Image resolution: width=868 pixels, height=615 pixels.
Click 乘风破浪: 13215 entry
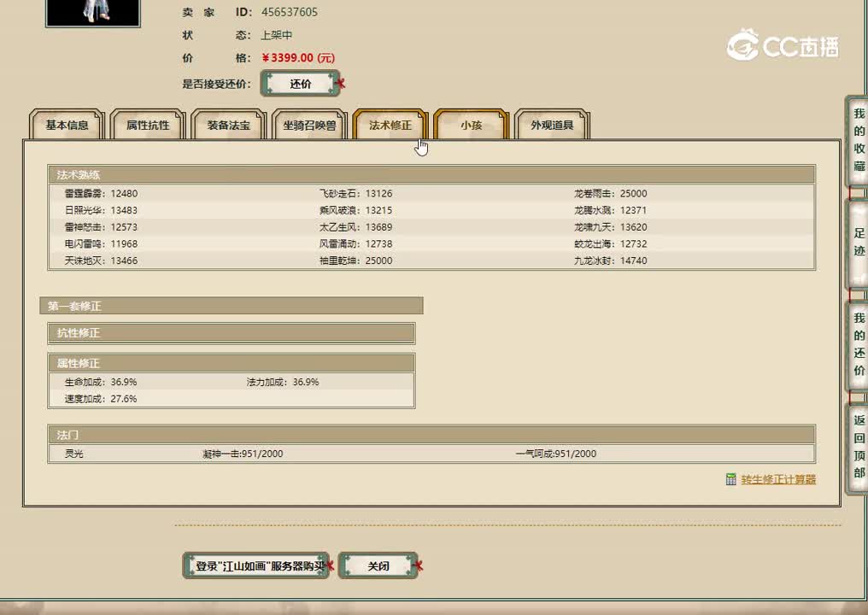(355, 210)
